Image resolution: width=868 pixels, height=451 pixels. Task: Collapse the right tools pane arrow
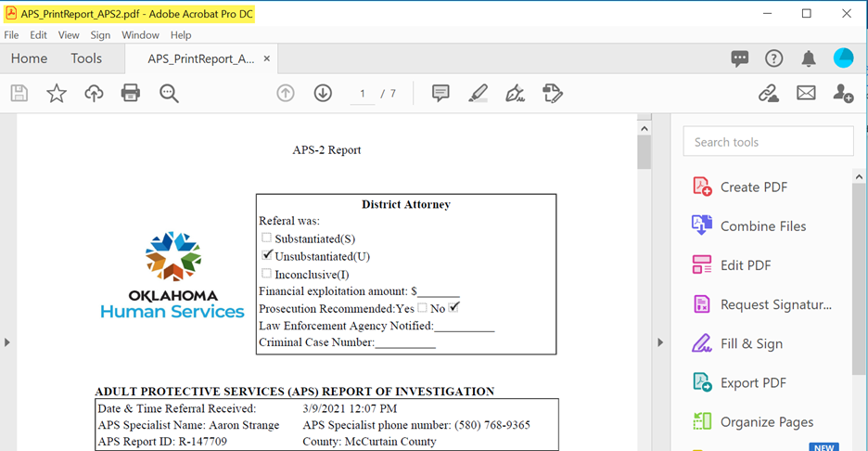pyautogui.click(x=660, y=342)
